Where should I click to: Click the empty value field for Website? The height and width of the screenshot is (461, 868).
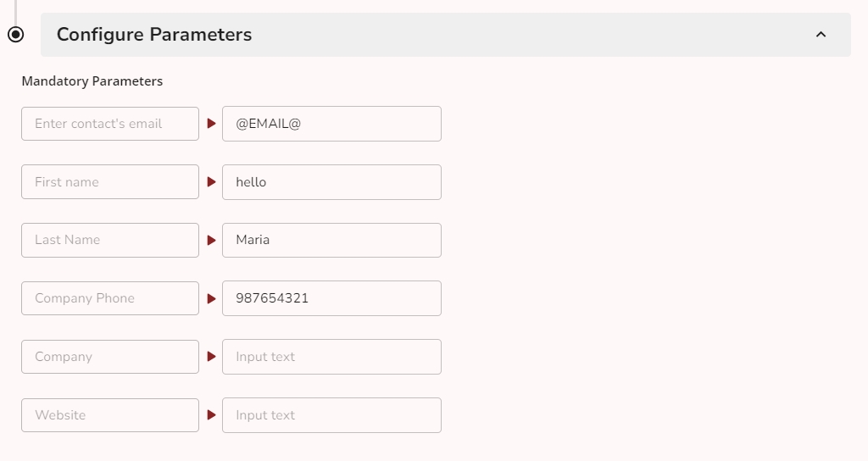point(331,415)
